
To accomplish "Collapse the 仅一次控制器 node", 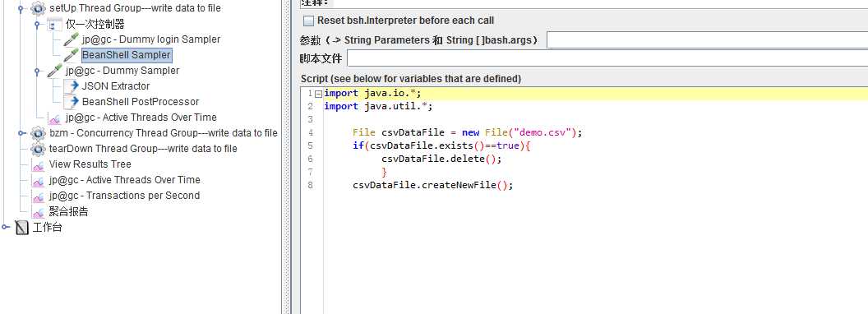I will tap(37, 25).
